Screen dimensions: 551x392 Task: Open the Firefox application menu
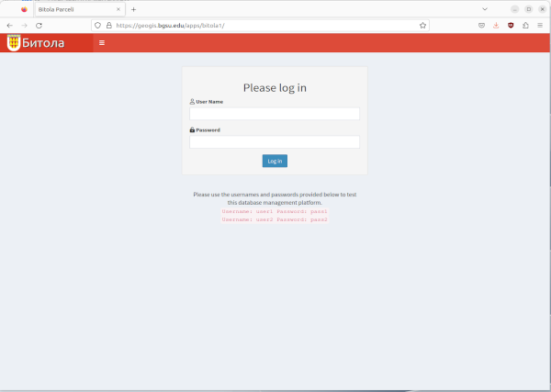540,26
